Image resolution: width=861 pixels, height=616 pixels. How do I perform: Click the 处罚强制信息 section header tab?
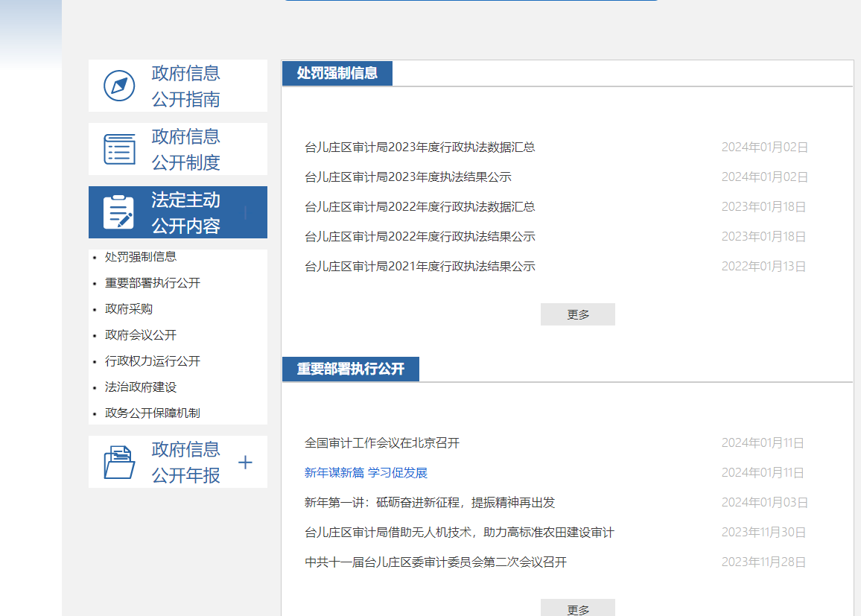pyautogui.click(x=337, y=73)
